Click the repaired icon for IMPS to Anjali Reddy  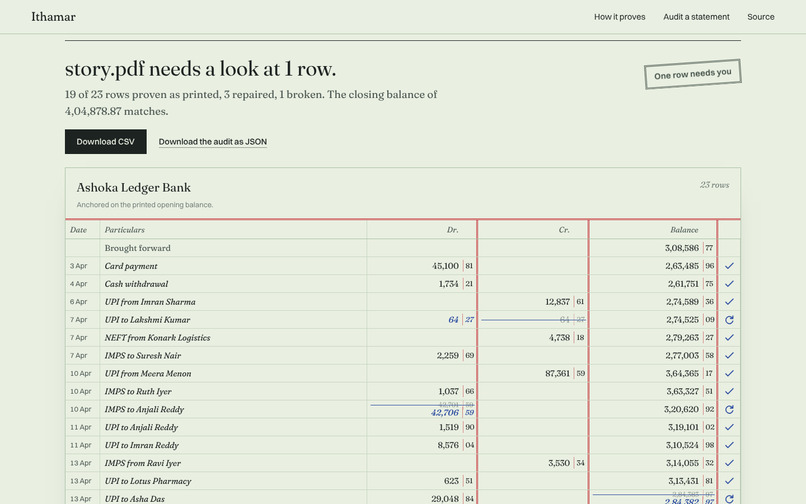pos(729,409)
